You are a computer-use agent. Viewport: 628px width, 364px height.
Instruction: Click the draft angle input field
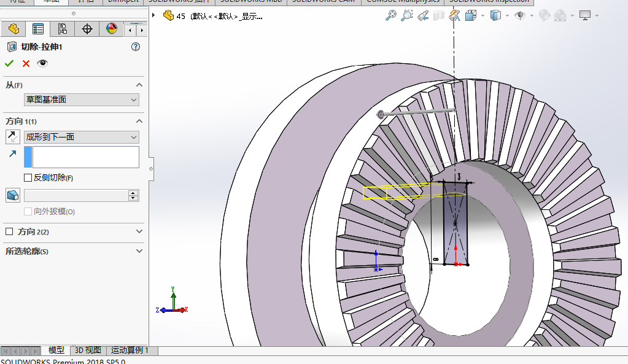(x=76, y=195)
